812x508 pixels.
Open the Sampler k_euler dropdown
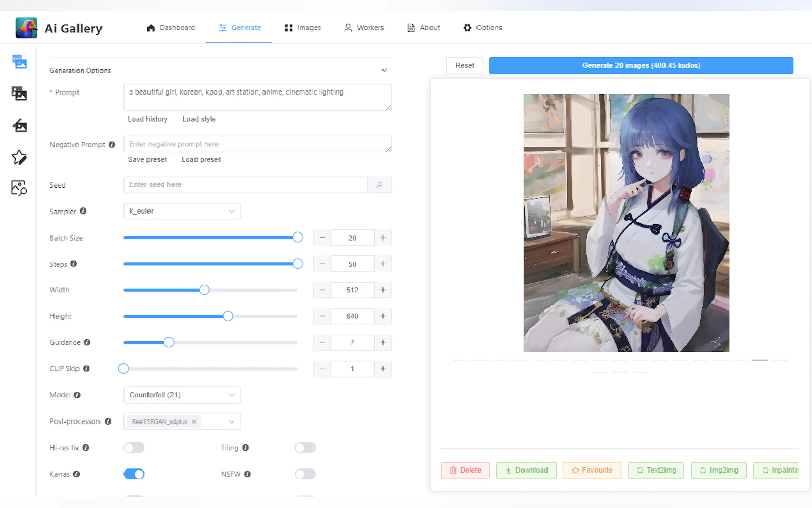(182, 211)
